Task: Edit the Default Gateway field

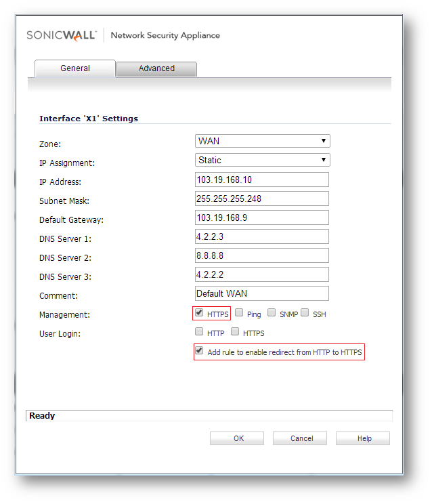Action: coord(261,217)
